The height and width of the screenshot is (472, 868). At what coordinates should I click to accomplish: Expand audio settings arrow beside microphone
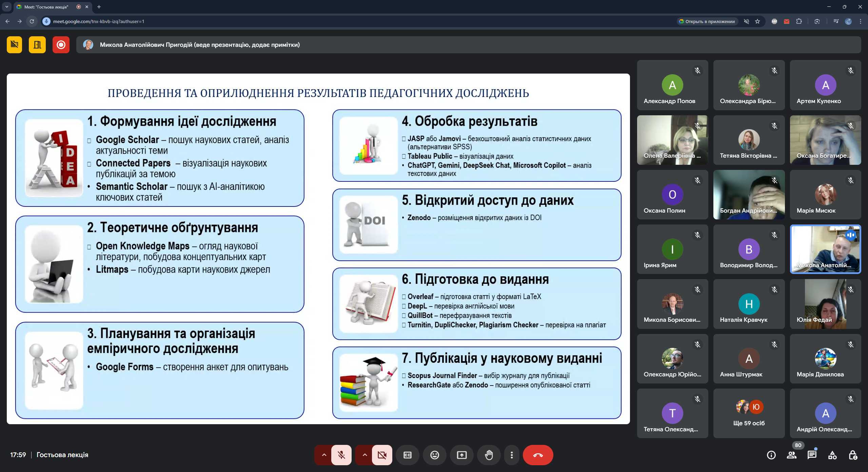tap(324, 455)
